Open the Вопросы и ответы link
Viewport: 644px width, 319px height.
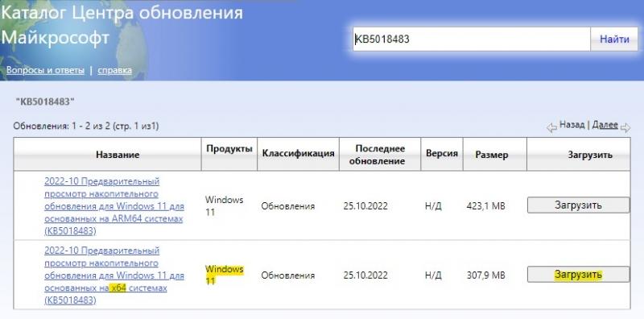click(45, 70)
